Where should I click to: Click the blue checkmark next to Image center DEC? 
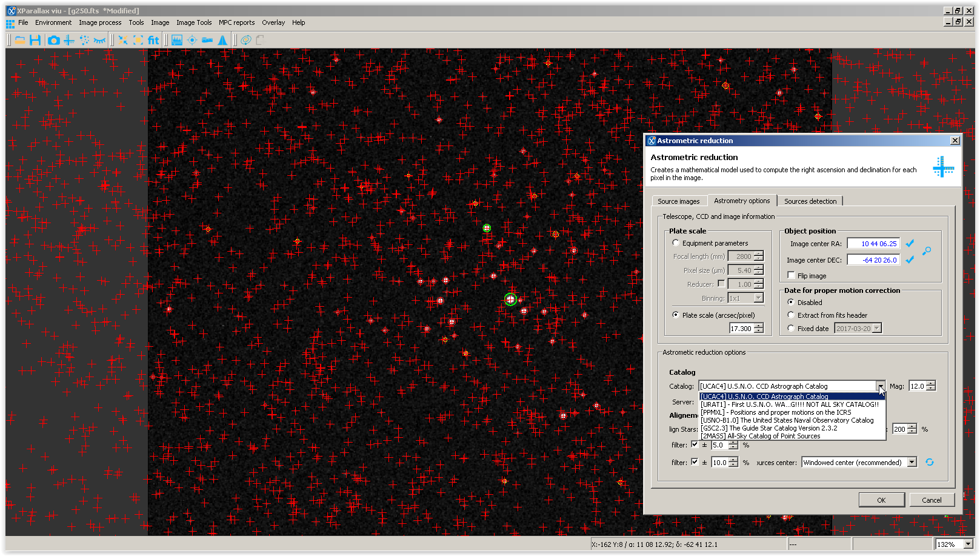coord(910,260)
